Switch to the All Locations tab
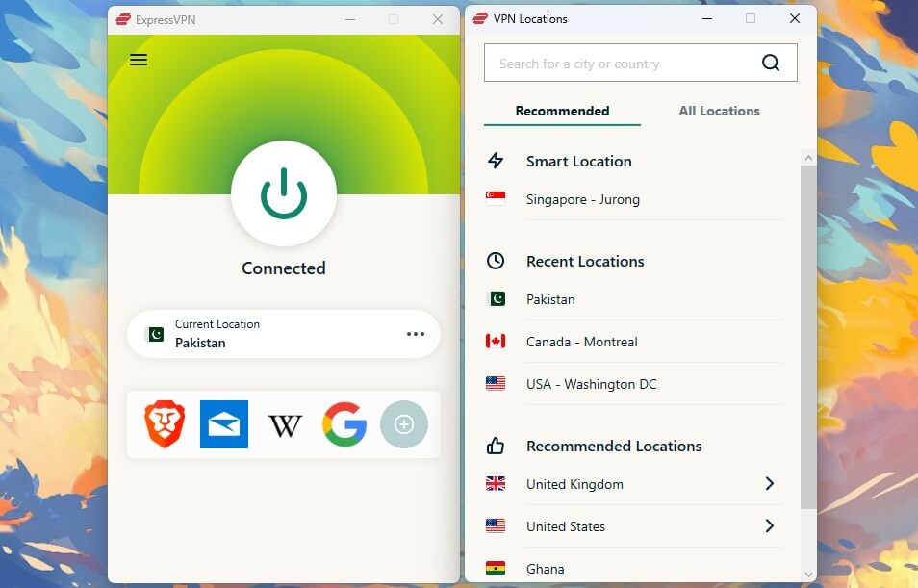 click(719, 111)
